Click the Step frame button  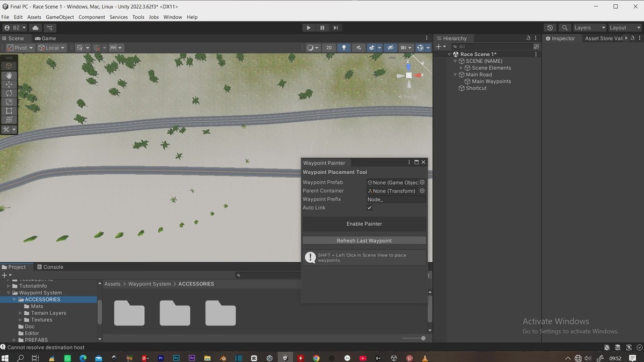[336, 28]
